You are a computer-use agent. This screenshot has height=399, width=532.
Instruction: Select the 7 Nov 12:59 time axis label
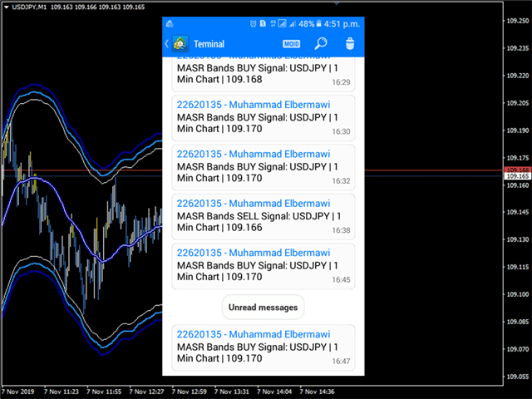(x=189, y=392)
